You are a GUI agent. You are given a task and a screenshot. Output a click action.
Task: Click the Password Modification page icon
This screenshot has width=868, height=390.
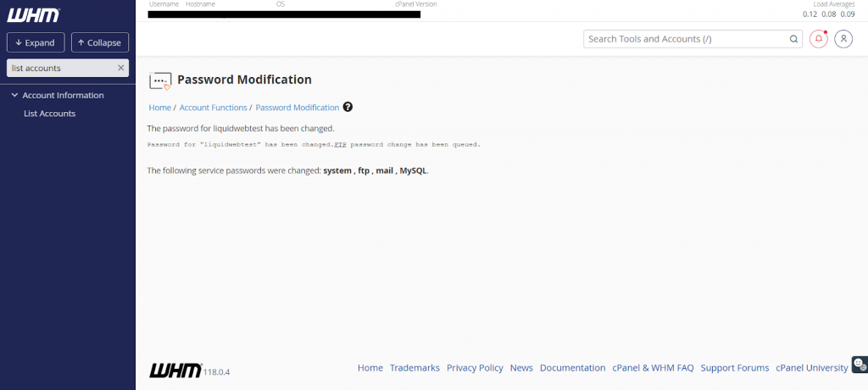(160, 81)
